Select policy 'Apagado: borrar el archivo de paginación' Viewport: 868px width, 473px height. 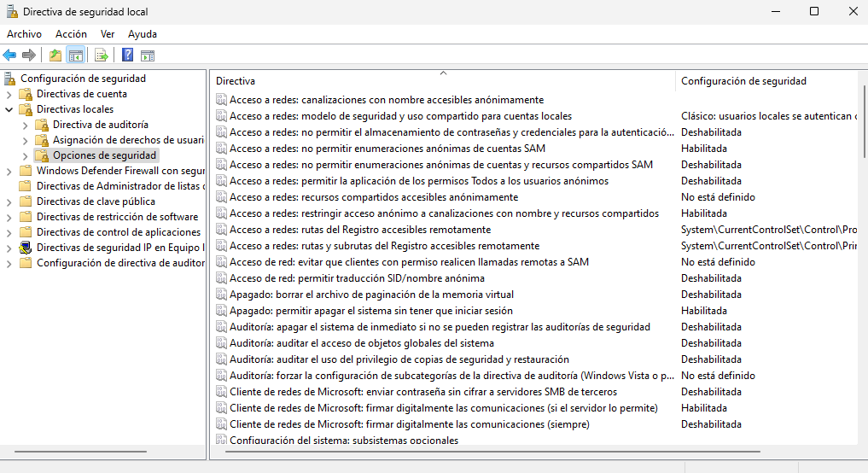pyautogui.click(x=371, y=295)
